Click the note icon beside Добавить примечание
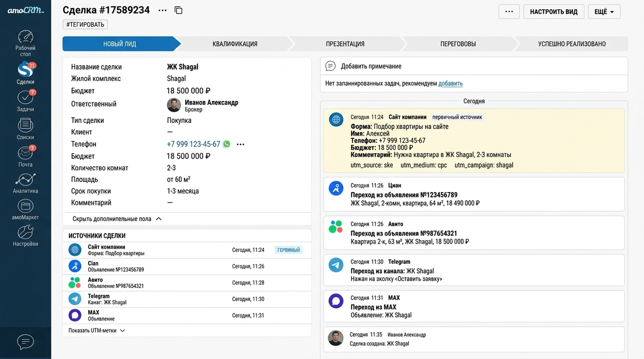The height and width of the screenshot is (359, 644). [331, 66]
